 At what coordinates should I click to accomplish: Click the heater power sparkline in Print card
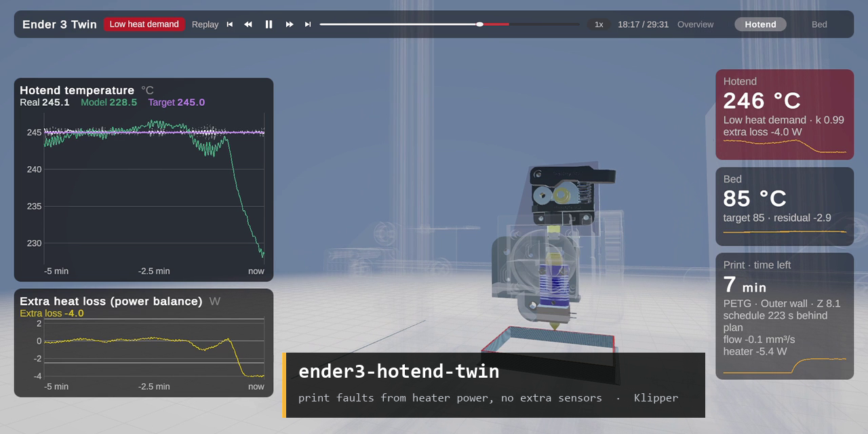[x=785, y=366]
